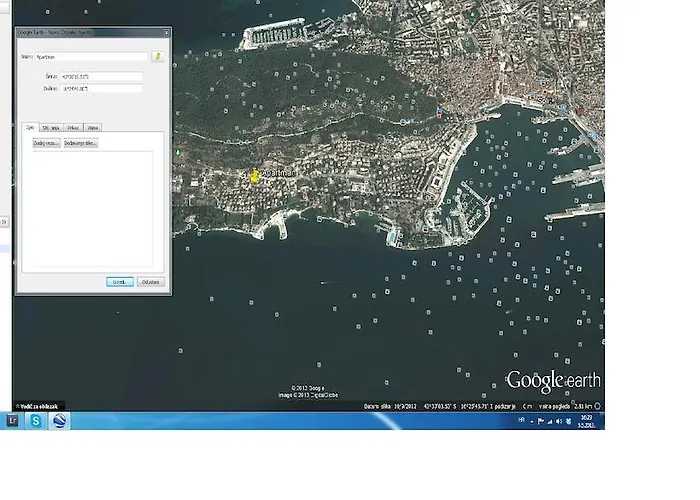Click the yellow Apartman pushpin on map

(x=255, y=176)
